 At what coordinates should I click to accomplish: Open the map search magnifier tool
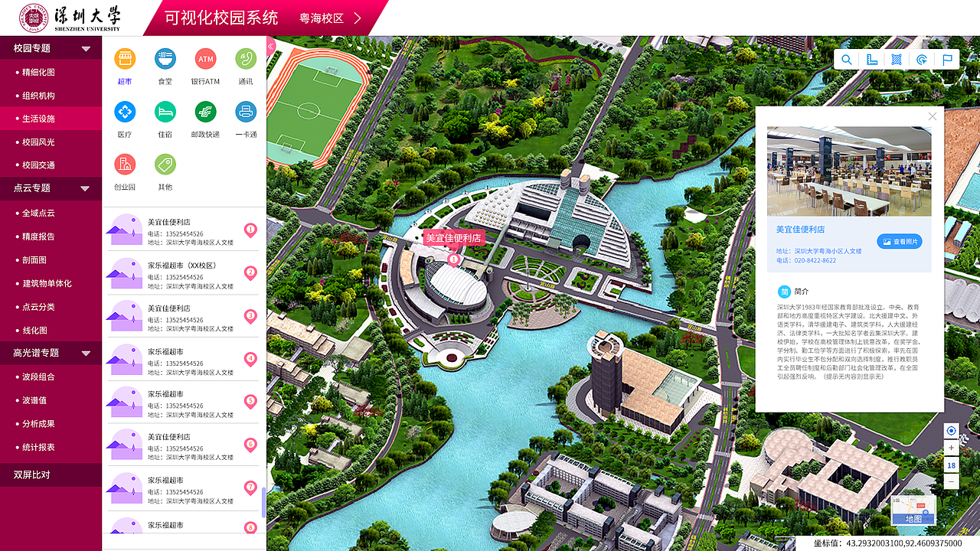[x=846, y=60]
